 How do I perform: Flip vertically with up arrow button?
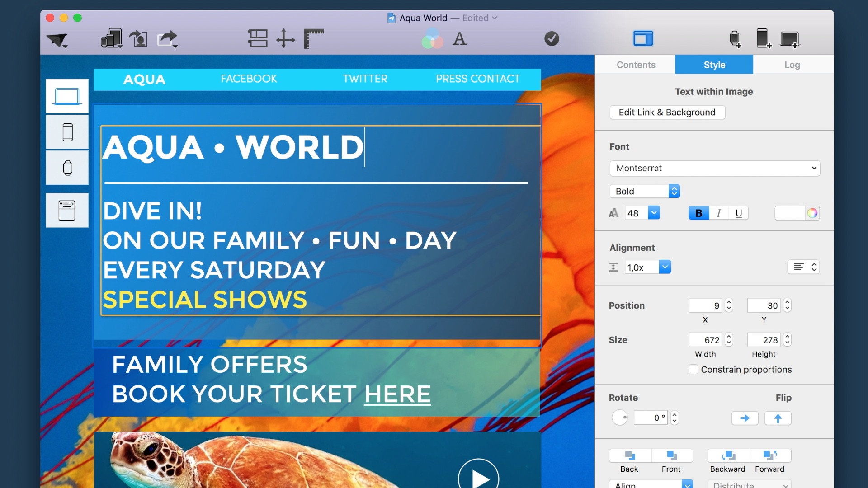click(x=778, y=418)
